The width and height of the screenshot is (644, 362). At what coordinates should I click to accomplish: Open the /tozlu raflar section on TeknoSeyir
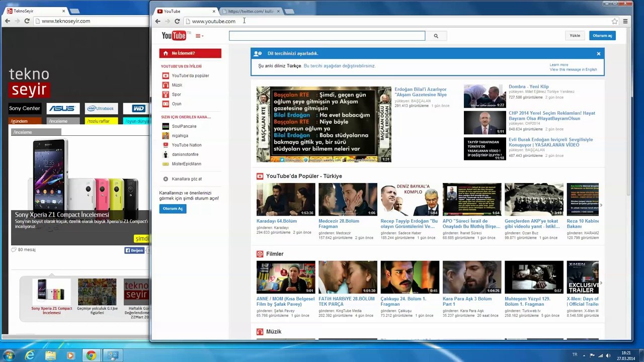coord(102,121)
